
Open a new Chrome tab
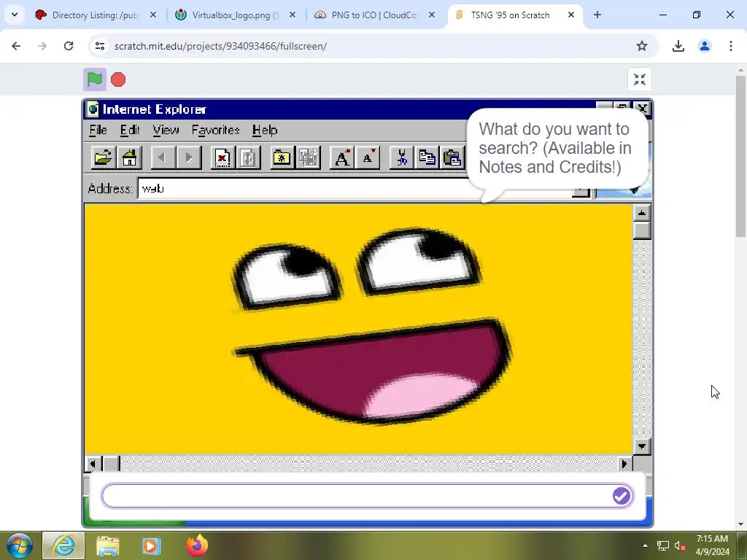point(597,15)
